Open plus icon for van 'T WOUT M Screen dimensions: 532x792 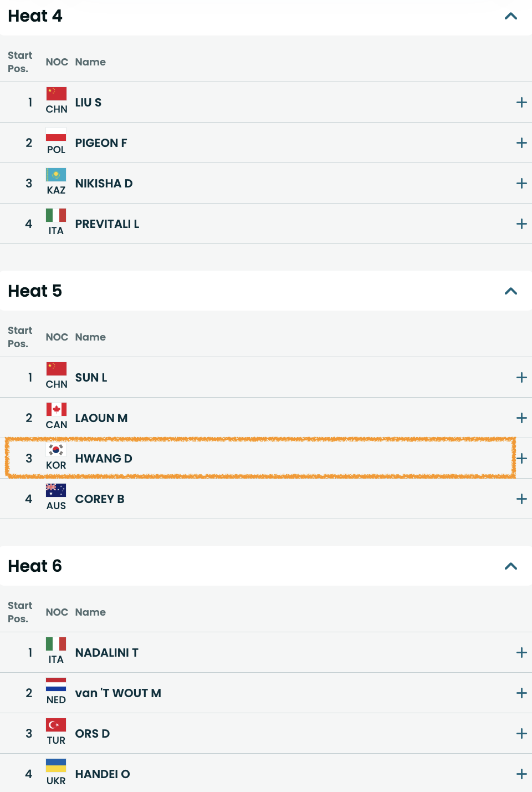[521, 693]
